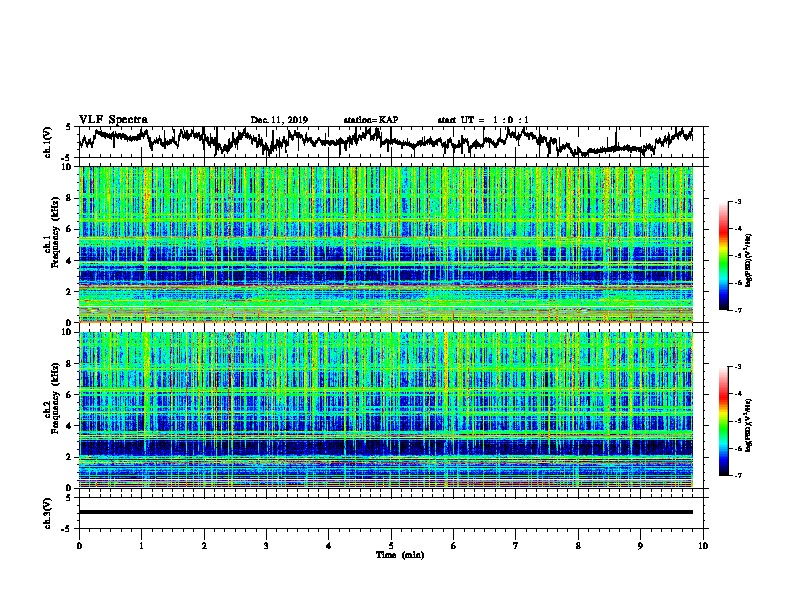Click the "station=KAP" label
Image resolution: width=792 pixels, height=612 pixels.
371,120
